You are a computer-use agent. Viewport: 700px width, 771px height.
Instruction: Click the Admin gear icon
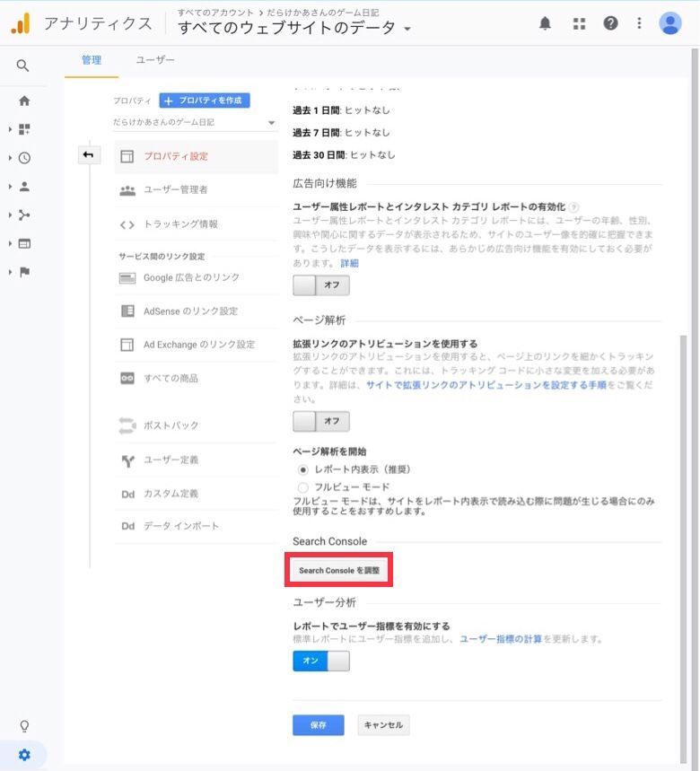[24, 754]
